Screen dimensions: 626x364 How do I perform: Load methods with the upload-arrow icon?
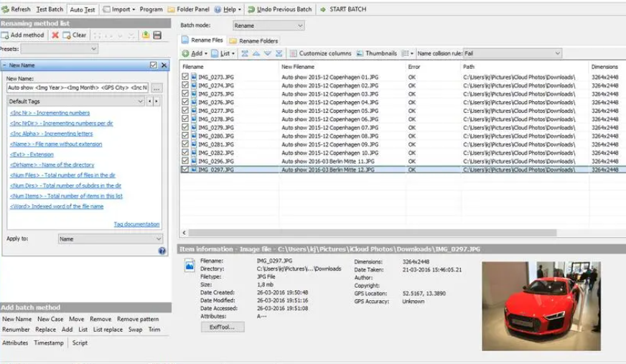(146, 35)
